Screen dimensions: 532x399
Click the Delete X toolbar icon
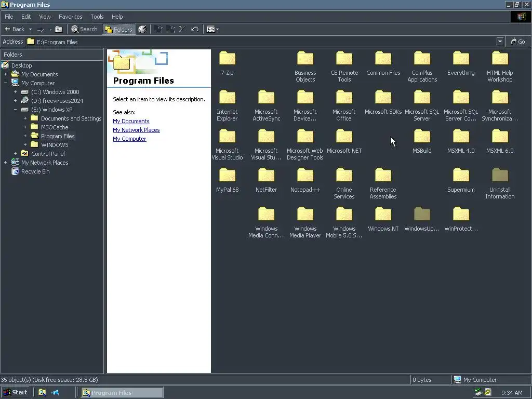click(182, 29)
